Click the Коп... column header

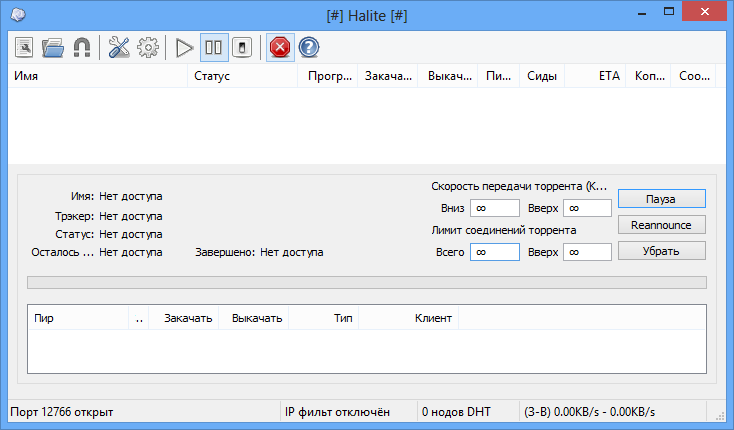click(x=648, y=76)
